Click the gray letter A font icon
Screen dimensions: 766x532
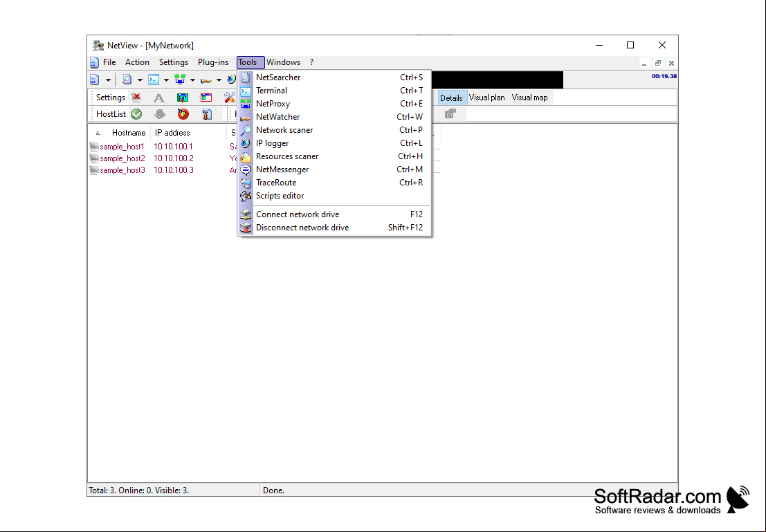(x=158, y=98)
